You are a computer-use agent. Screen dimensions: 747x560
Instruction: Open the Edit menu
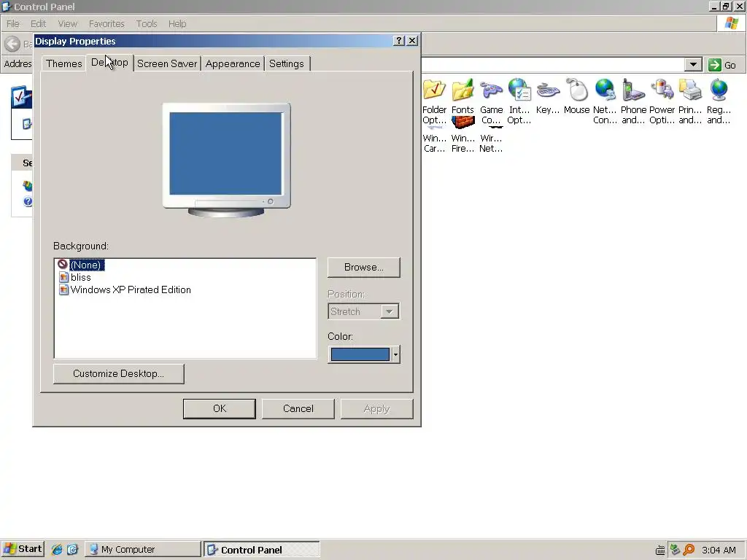point(38,23)
